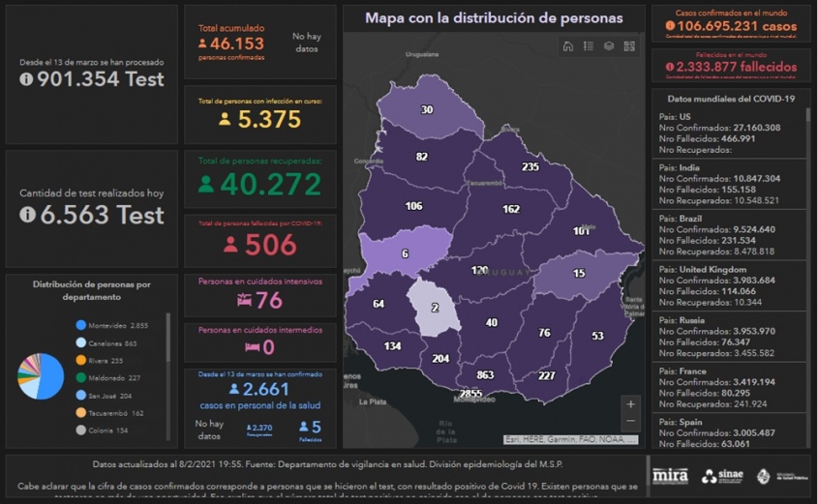The width and height of the screenshot is (818, 504).
Task: Zoom out with the map minus button
Action: point(631,422)
